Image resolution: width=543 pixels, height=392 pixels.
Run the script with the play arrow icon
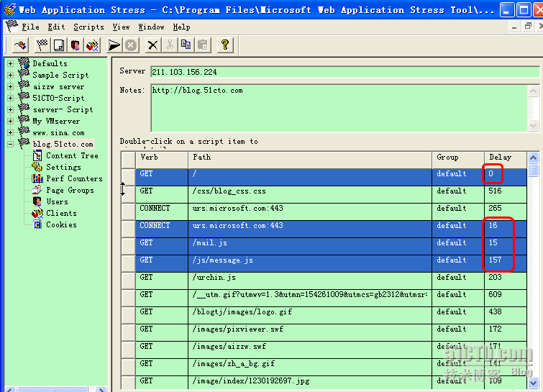[x=114, y=45]
